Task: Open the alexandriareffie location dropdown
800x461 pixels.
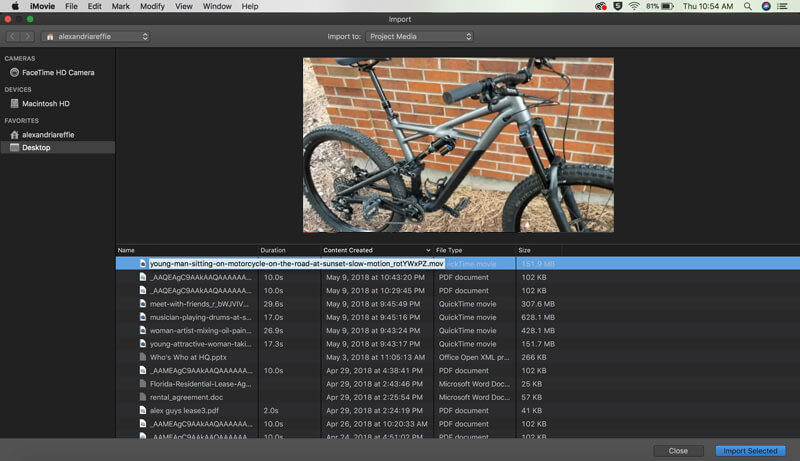Action: (x=96, y=36)
